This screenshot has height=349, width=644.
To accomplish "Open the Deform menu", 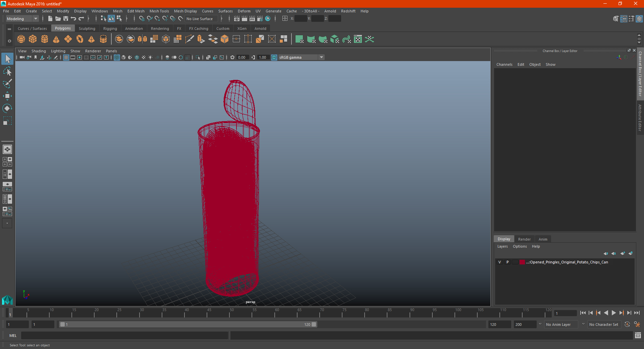I will click(x=244, y=11).
